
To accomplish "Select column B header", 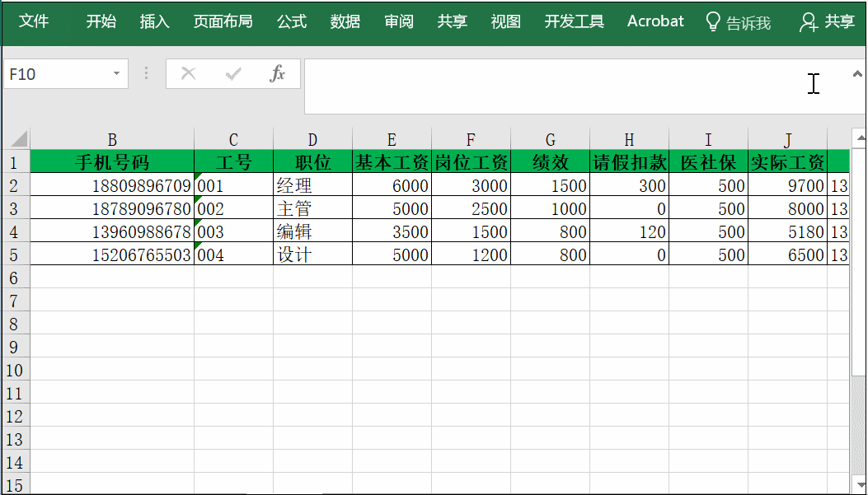I will (112, 139).
